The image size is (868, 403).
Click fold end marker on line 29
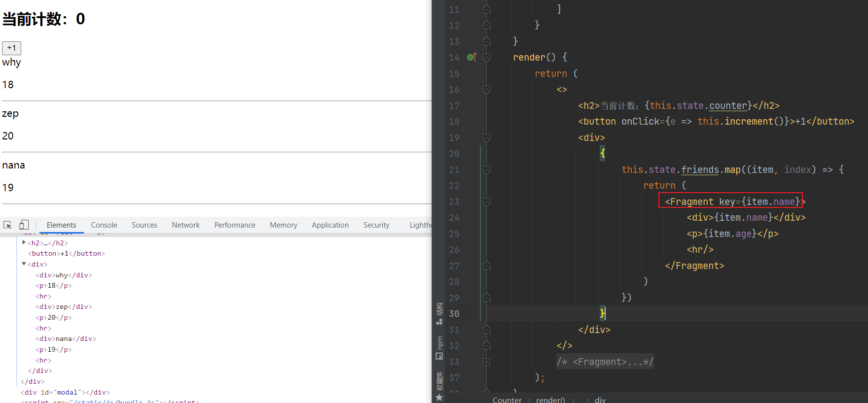coord(486,298)
